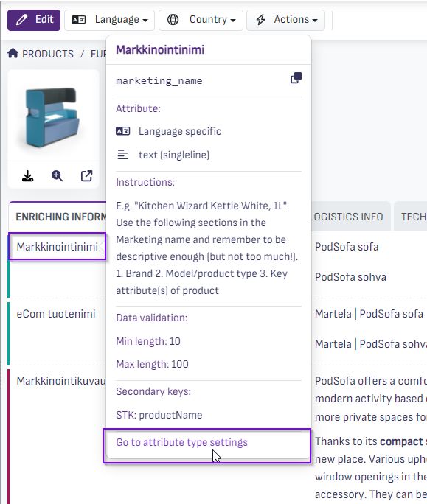The width and height of the screenshot is (427, 504).
Task: Click the PRODUCTS breadcrumb link
Action: (x=48, y=54)
